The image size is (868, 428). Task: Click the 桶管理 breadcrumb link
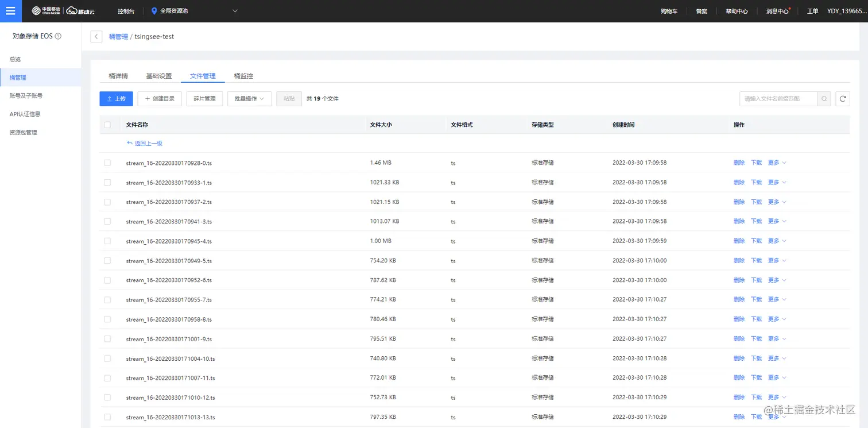tap(118, 36)
